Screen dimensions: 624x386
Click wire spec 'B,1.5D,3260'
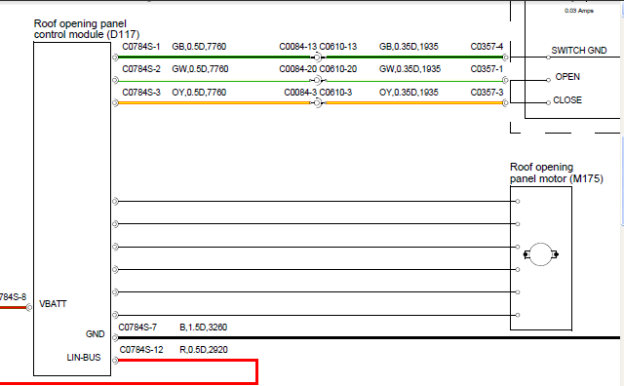(203, 328)
